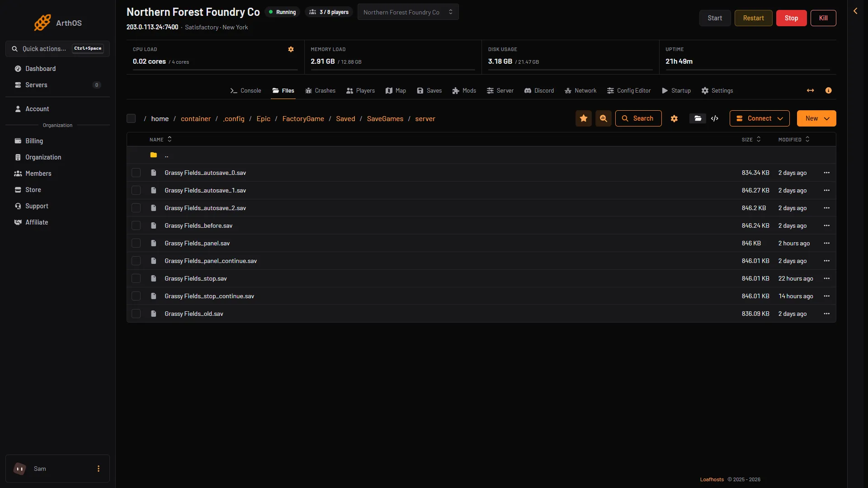Click the magnifier zoom-search icon beside star
The width and height of the screenshot is (868, 488).
(604, 118)
